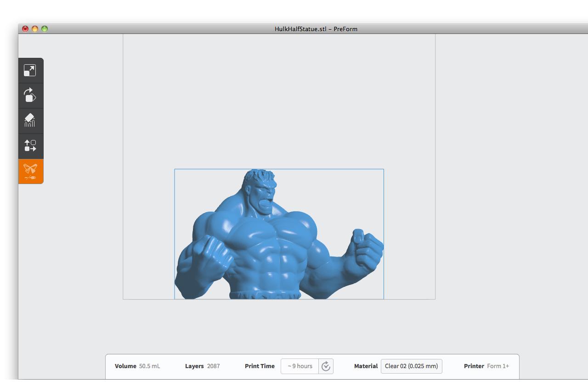Minimize the PreForm window
Screen dimensions: 588x392
coord(35,29)
